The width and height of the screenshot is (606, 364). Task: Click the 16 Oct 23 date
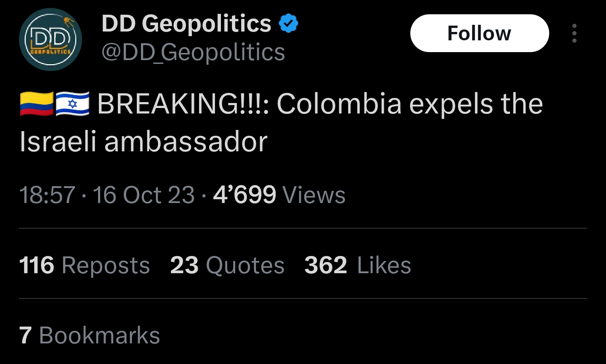point(144,195)
